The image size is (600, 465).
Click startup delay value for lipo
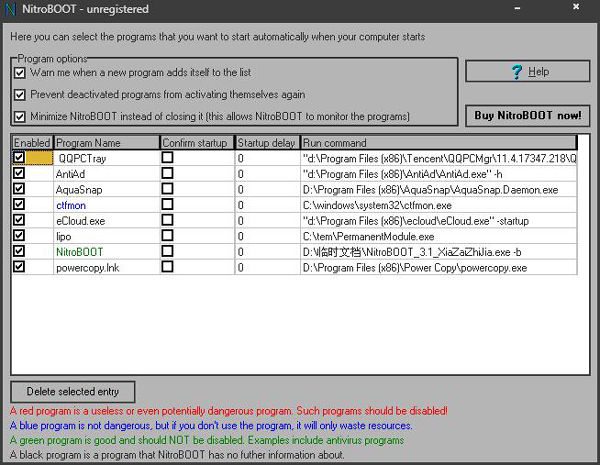tap(240, 237)
